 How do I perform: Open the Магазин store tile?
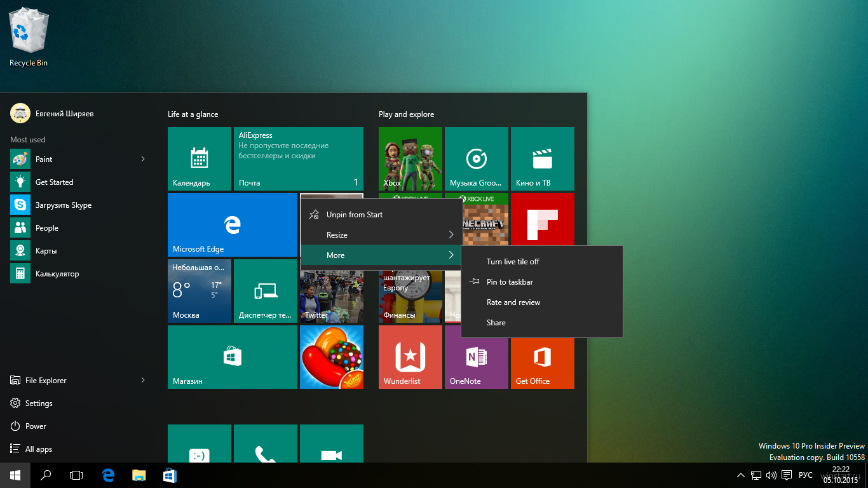click(233, 357)
